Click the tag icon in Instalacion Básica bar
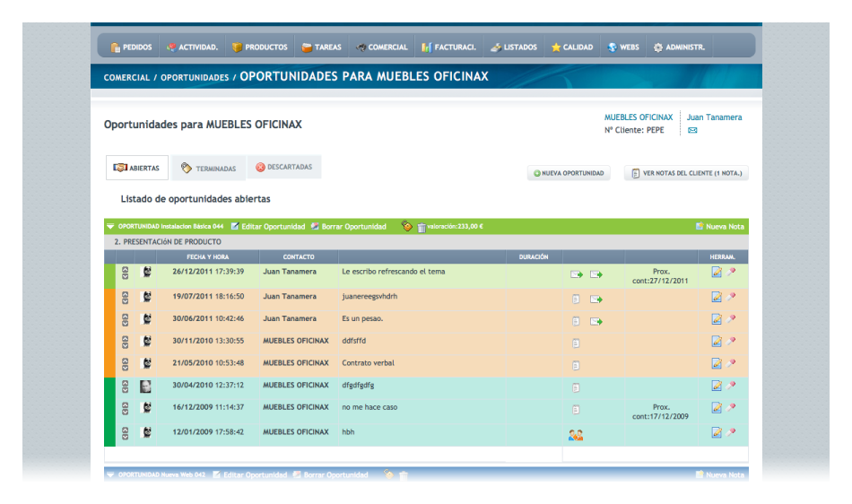This screenshot has height=504, width=852. pyautogui.click(x=406, y=226)
